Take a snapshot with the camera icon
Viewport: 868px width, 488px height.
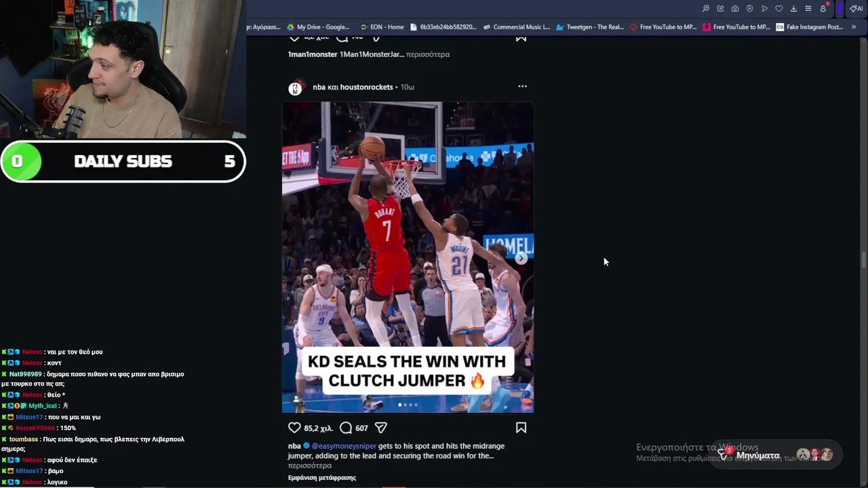click(735, 9)
